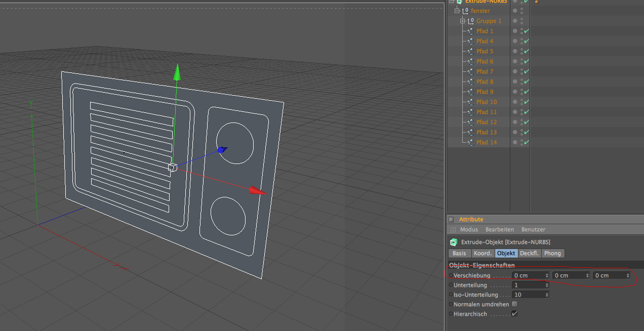Click the blue Z-axis arrow handle in viewport
The width and height of the screenshot is (644, 331).
[223, 149]
